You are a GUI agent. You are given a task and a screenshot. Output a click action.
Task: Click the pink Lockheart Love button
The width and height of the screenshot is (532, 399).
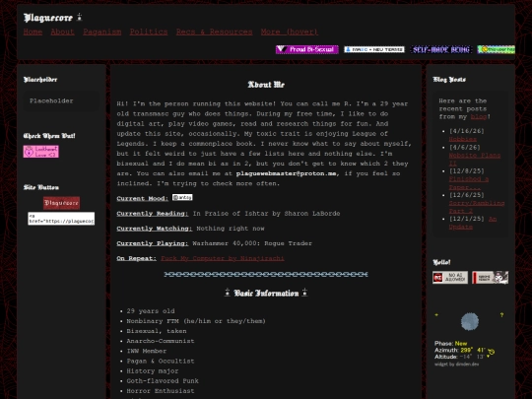click(x=40, y=152)
